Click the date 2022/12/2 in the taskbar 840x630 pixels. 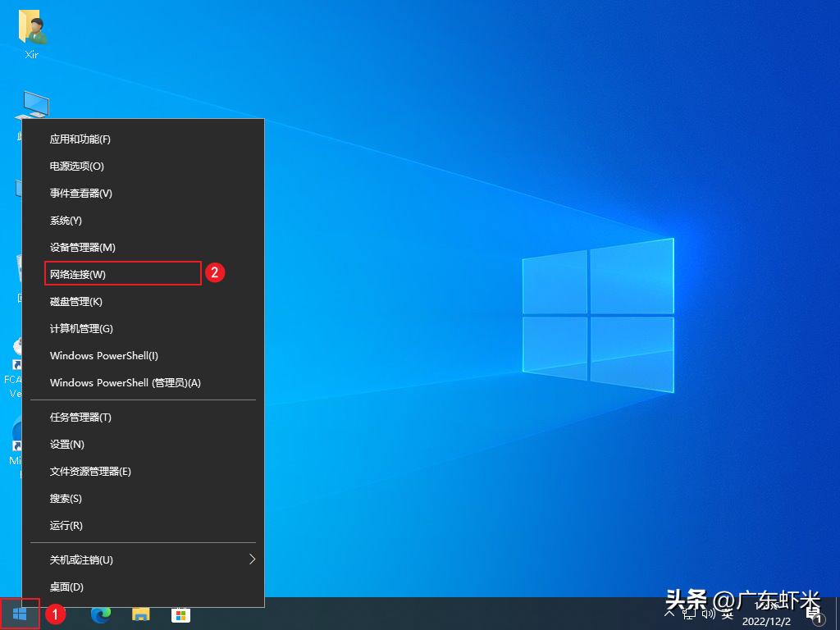767,621
